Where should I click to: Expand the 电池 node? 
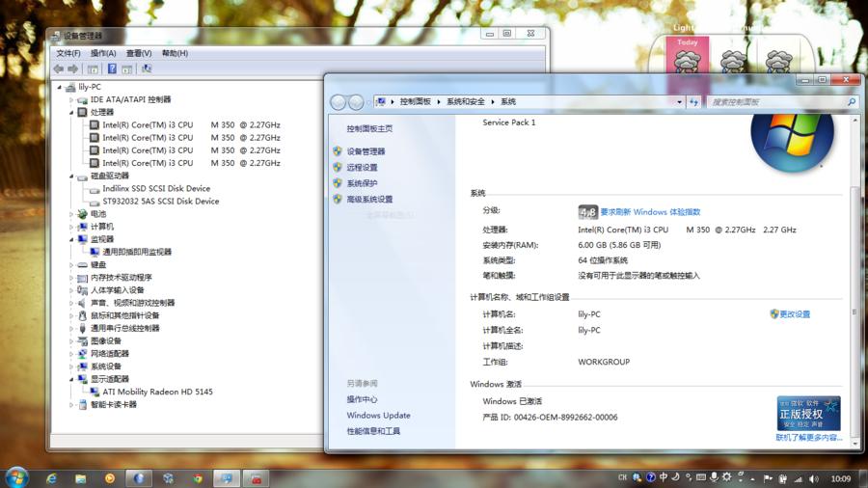coord(71,214)
